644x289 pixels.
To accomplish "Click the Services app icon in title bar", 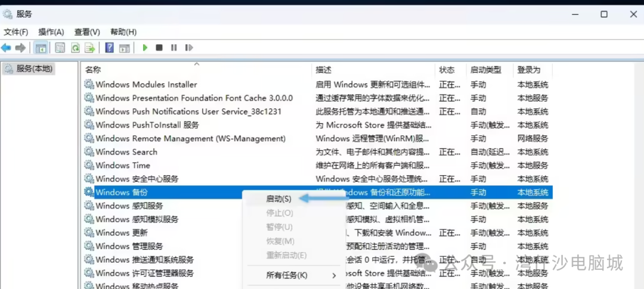I will pos(7,14).
